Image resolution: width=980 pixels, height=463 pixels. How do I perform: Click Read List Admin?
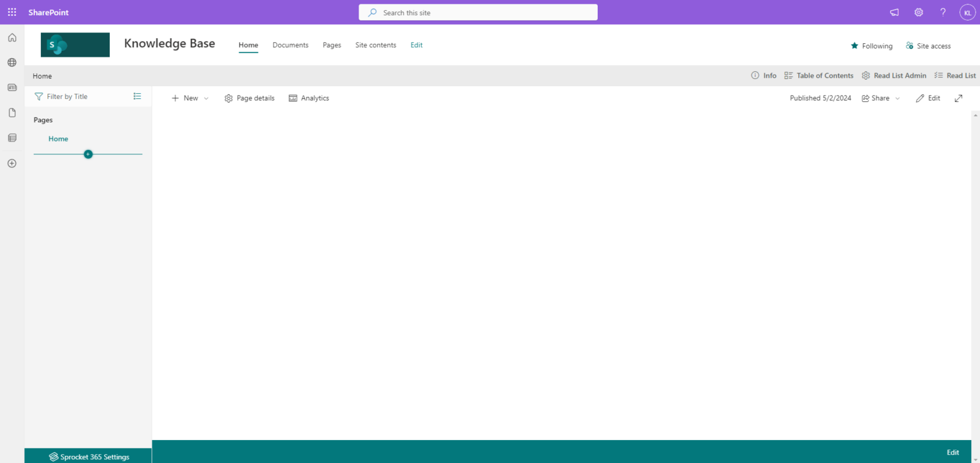pyautogui.click(x=894, y=75)
